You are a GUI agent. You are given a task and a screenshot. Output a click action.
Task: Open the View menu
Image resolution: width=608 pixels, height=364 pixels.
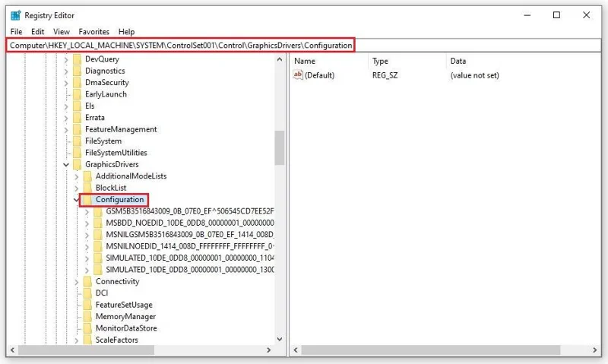click(62, 31)
